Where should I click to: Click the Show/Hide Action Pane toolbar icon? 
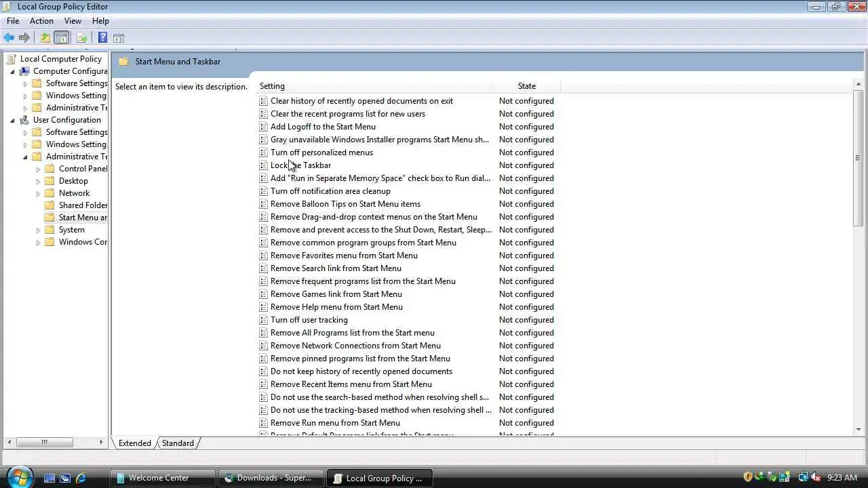[119, 38]
